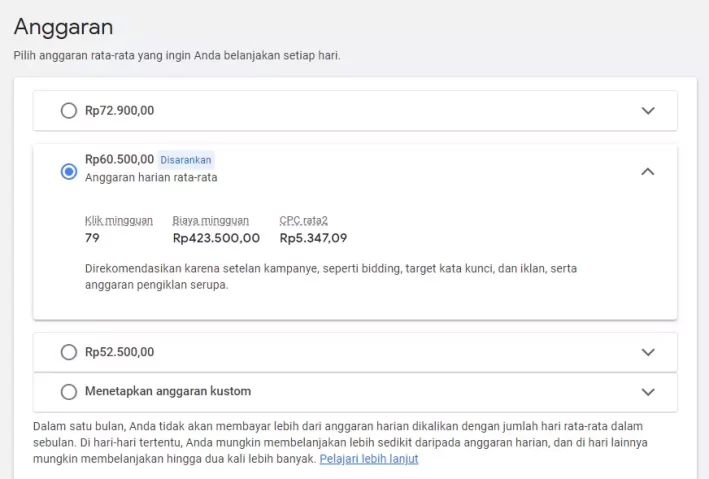Screen dimensions: 709x479
Task: Expand the Rp52.500,00 option chevron
Action: click(648, 352)
